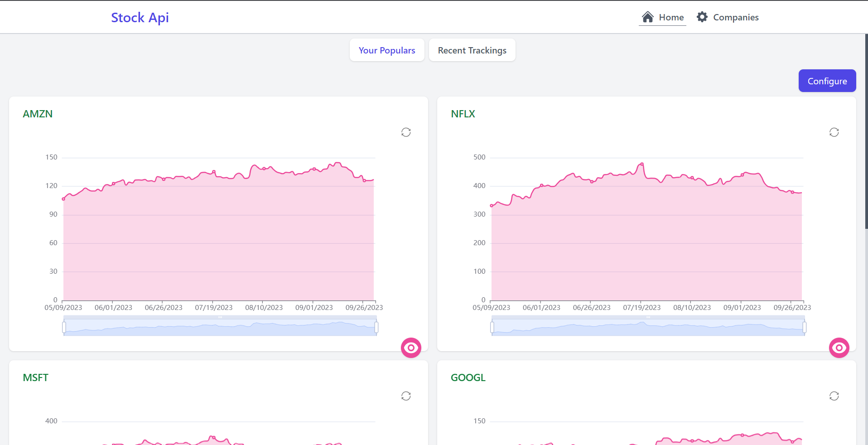Toggle the NFLX pink eye button
Viewport: 868px width, 445px height.
coord(839,348)
